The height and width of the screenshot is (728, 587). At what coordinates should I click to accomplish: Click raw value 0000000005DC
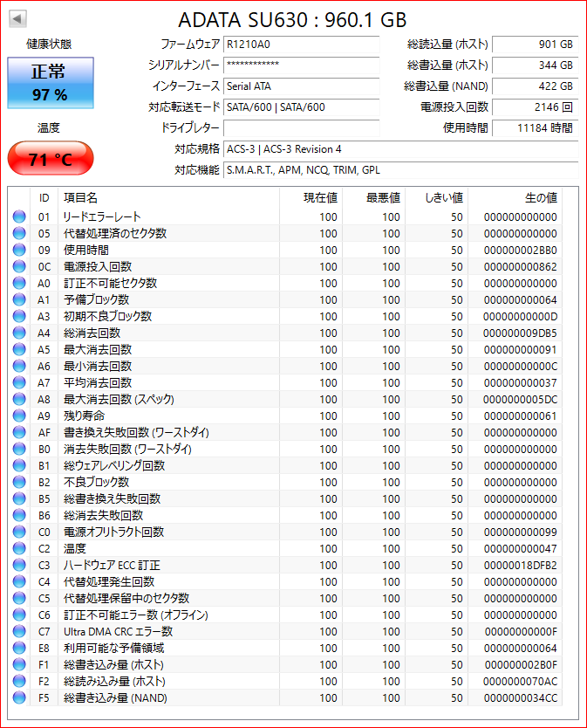520,399
